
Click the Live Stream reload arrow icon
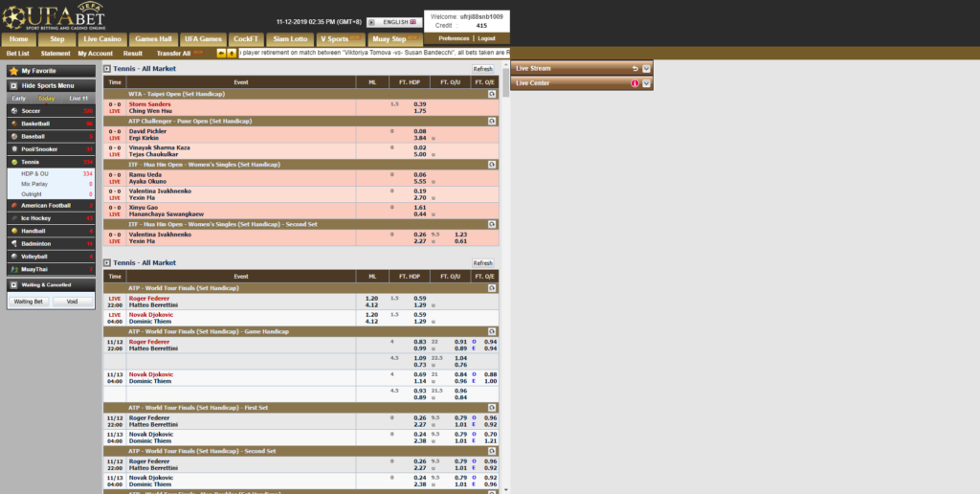(x=635, y=69)
